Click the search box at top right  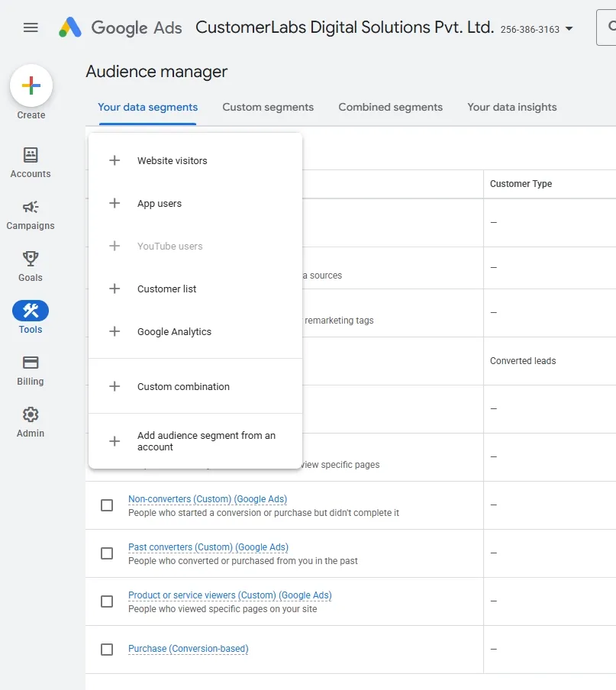pyautogui.click(x=606, y=27)
